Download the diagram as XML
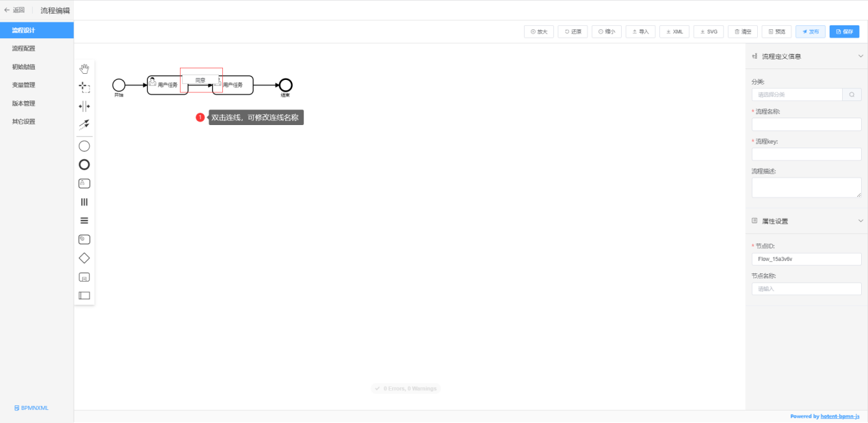Image resolution: width=868 pixels, height=423 pixels. tap(674, 31)
